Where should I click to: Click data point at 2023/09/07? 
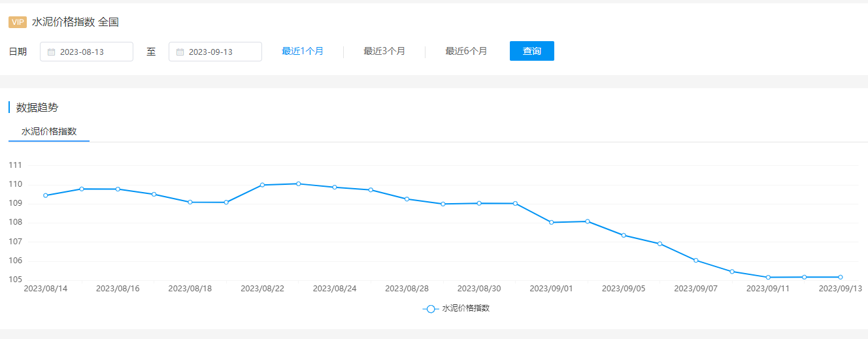696,260
